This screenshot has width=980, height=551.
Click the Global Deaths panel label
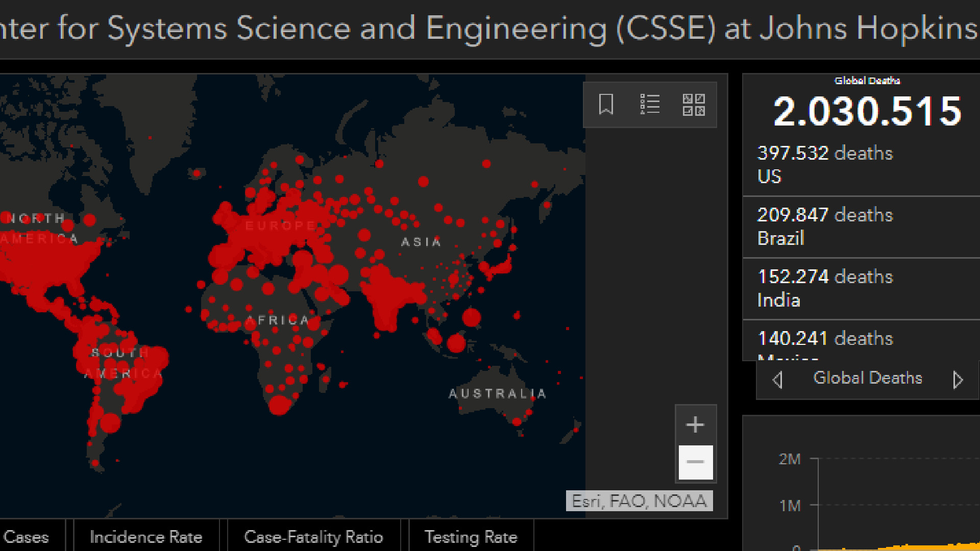tap(867, 378)
